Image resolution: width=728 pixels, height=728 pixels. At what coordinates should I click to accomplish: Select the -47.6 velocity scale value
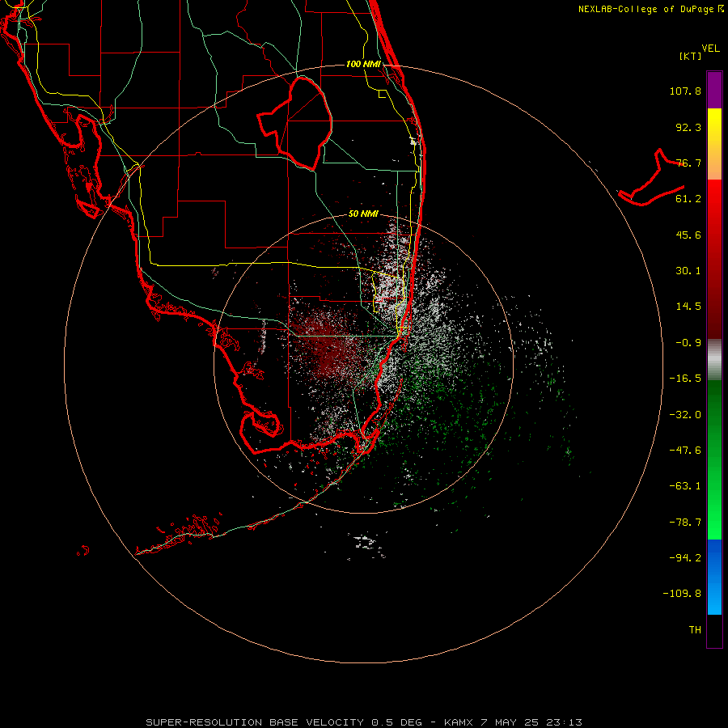coord(685,451)
